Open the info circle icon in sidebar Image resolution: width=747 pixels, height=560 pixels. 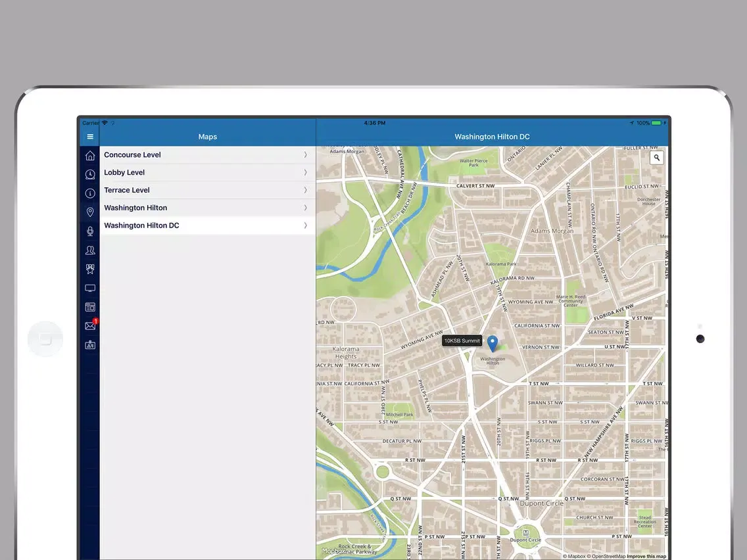(90, 193)
